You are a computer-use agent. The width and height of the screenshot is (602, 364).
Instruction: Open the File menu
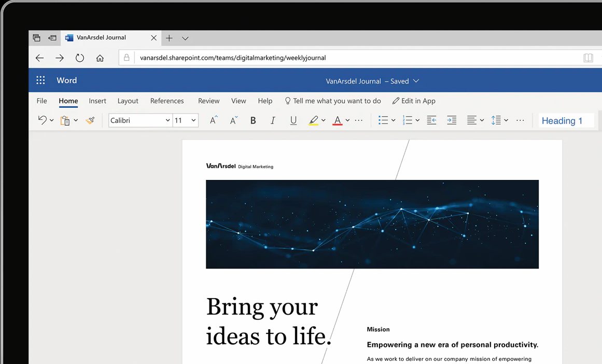(41, 101)
